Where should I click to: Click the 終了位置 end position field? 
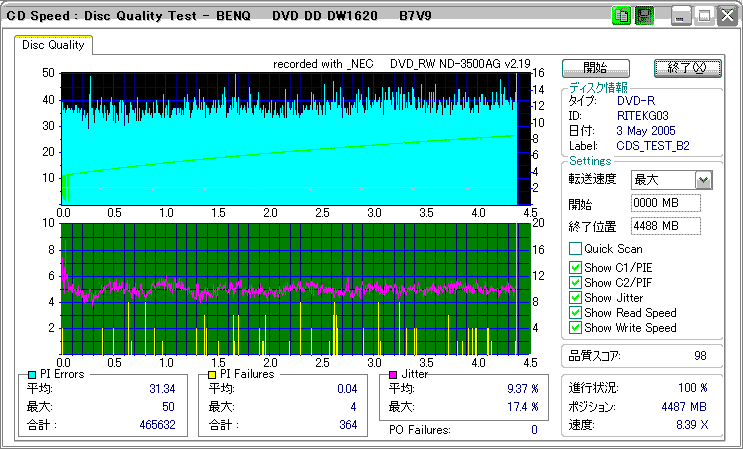(666, 226)
